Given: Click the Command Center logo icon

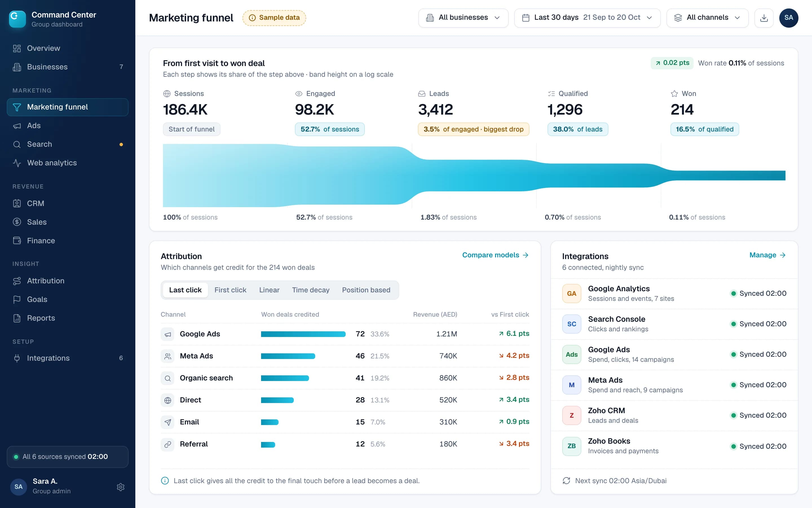Looking at the screenshot, I should [x=17, y=19].
